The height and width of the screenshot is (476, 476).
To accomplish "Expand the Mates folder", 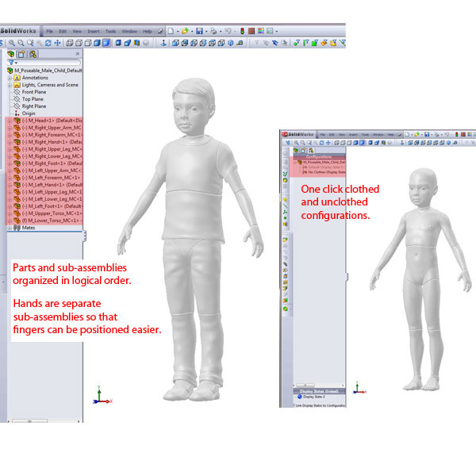I will click(10, 228).
